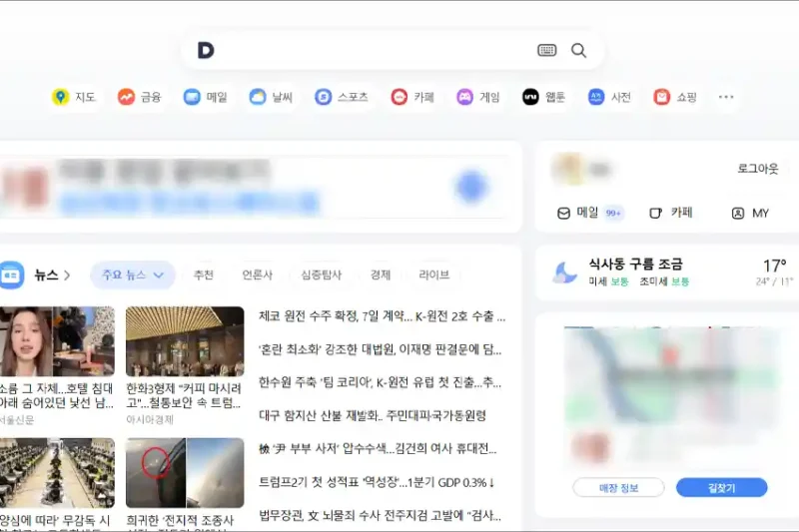Open the 게임 game icon
Image resolution: width=799 pixels, height=532 pixels.
[464, 97]
